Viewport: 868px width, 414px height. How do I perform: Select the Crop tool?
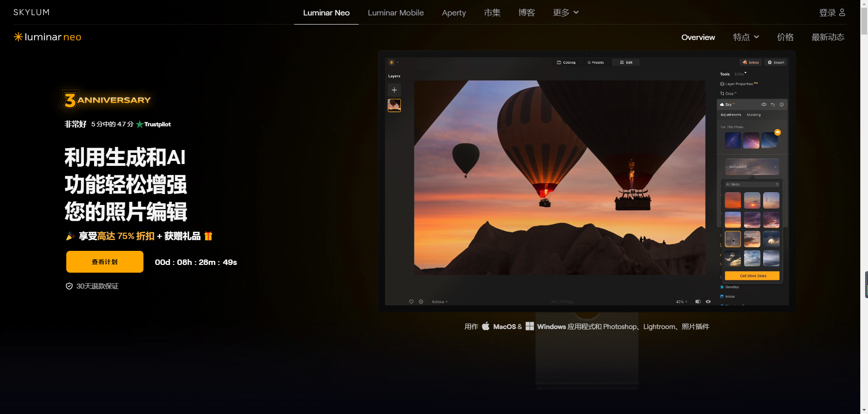coord(728,94)
